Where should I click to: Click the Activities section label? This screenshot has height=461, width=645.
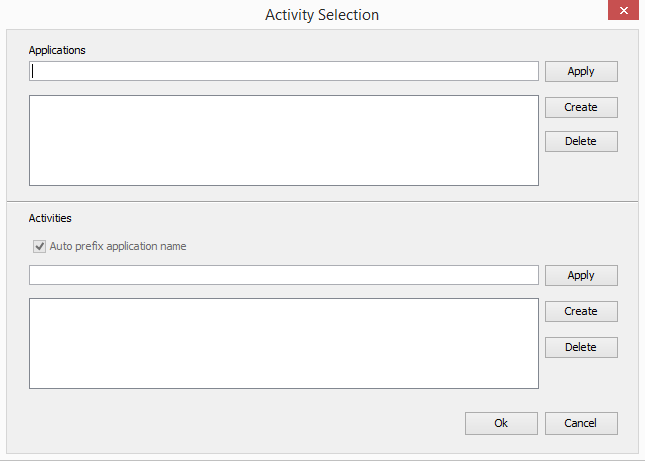coord(50,217)
